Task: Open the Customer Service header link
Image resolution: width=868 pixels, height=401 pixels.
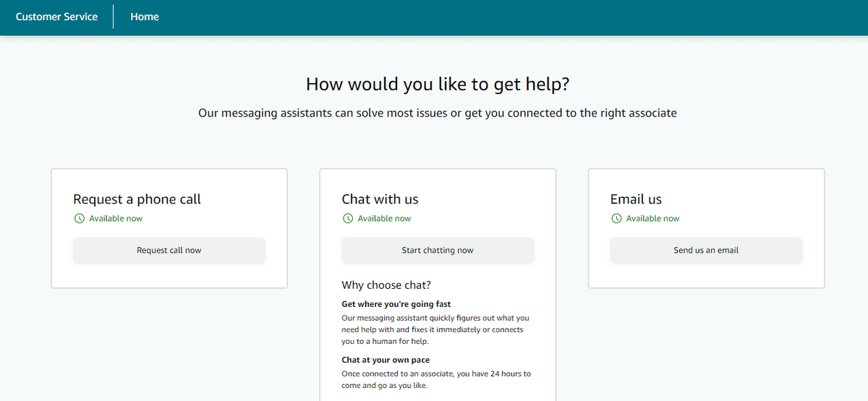Action: click(56, 17)
